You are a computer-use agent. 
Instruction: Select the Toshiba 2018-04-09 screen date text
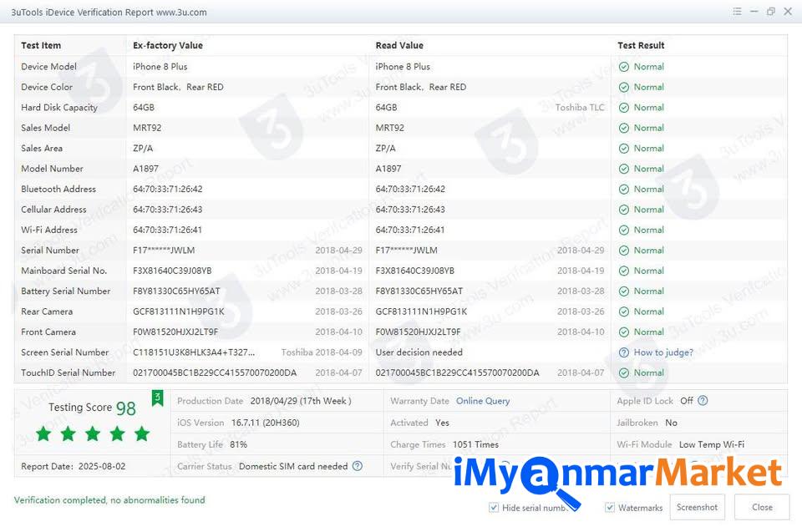pyautogui.click(x=322, y=352)
